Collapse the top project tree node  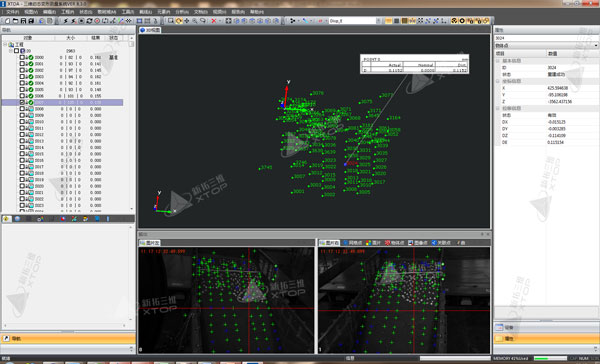tap(5, 44)
